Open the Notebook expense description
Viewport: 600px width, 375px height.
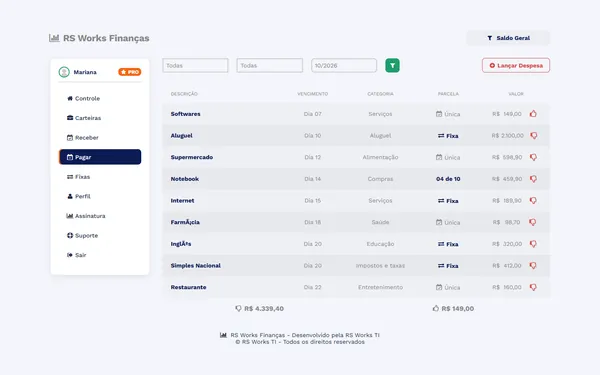tap(185, 179)
